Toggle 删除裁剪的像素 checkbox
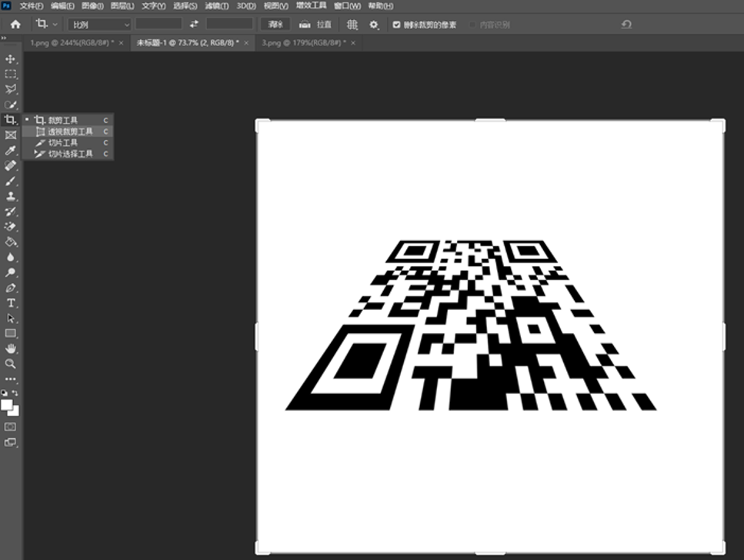 click(397, 25)
